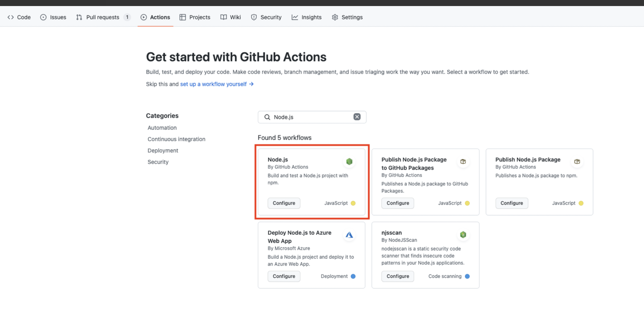Open the Projects tab
The width and height of the screenshot is (644, 309).
(x=195, y=17)
